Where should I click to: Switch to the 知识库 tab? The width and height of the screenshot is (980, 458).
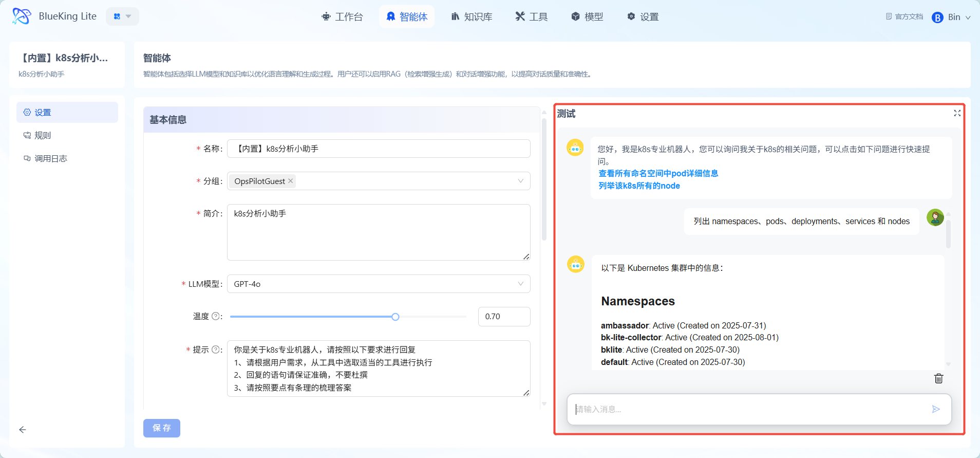point(472,17)
